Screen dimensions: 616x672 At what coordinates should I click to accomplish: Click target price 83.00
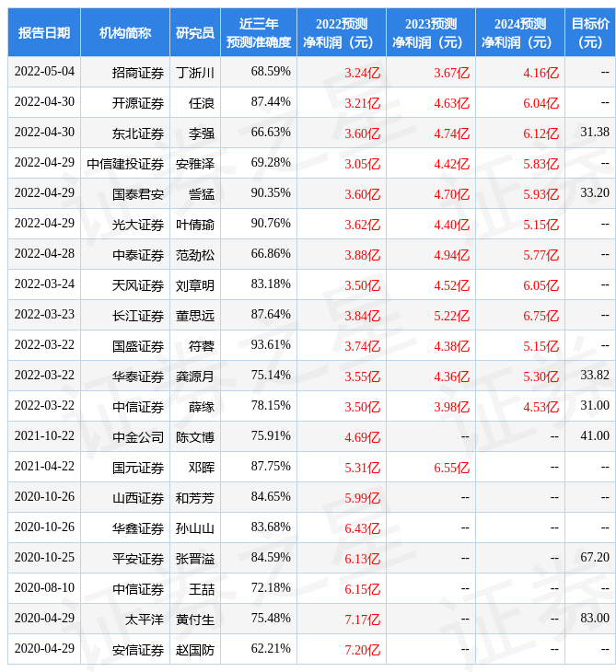pos(595,619)
